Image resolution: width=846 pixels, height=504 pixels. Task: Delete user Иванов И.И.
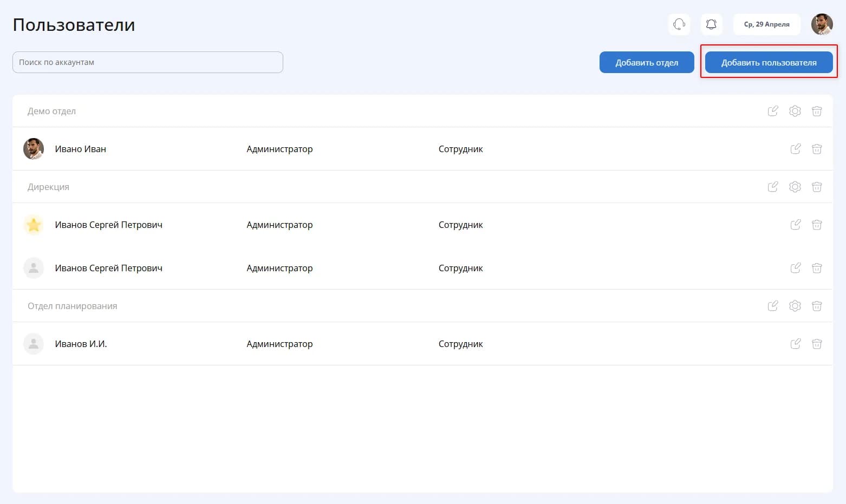click(x=817, y=344)
